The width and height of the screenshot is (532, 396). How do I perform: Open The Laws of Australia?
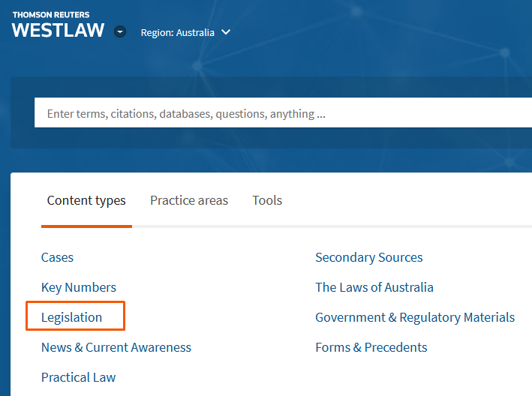[374, 287]
